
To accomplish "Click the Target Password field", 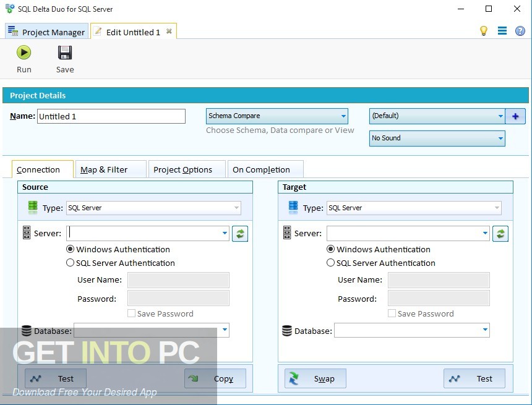I will coord(439,298).
